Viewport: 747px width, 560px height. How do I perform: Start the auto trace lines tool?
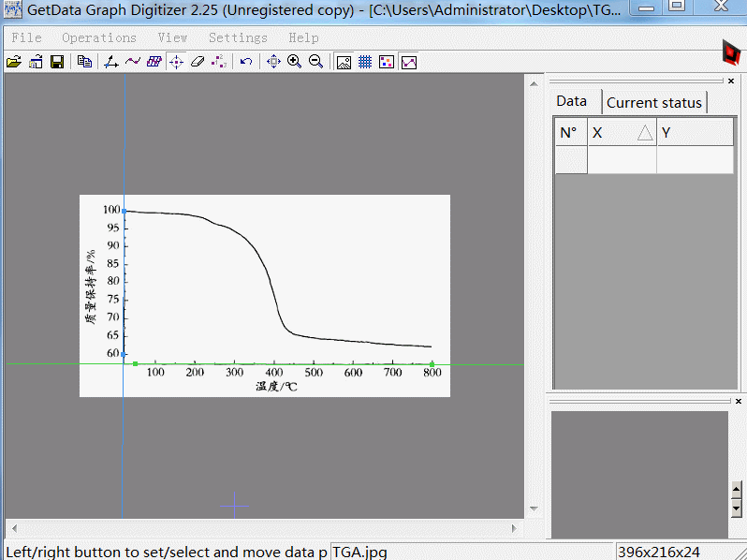[132, 62]
